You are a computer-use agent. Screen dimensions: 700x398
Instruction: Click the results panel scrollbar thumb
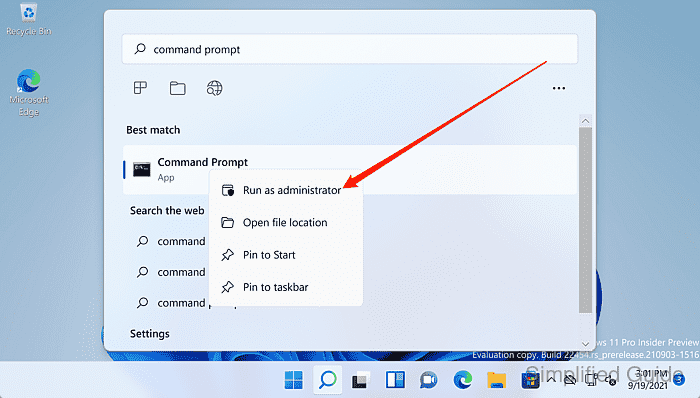tap(585, 220)
